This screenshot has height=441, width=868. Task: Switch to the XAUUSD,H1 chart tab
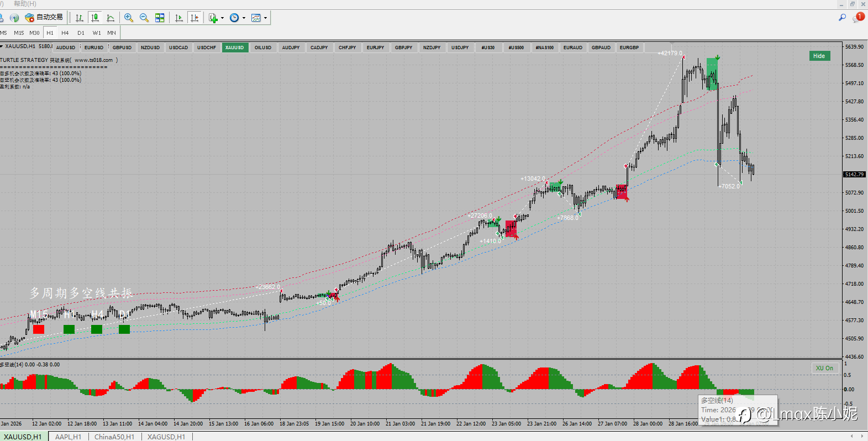[x=23, y=437]
